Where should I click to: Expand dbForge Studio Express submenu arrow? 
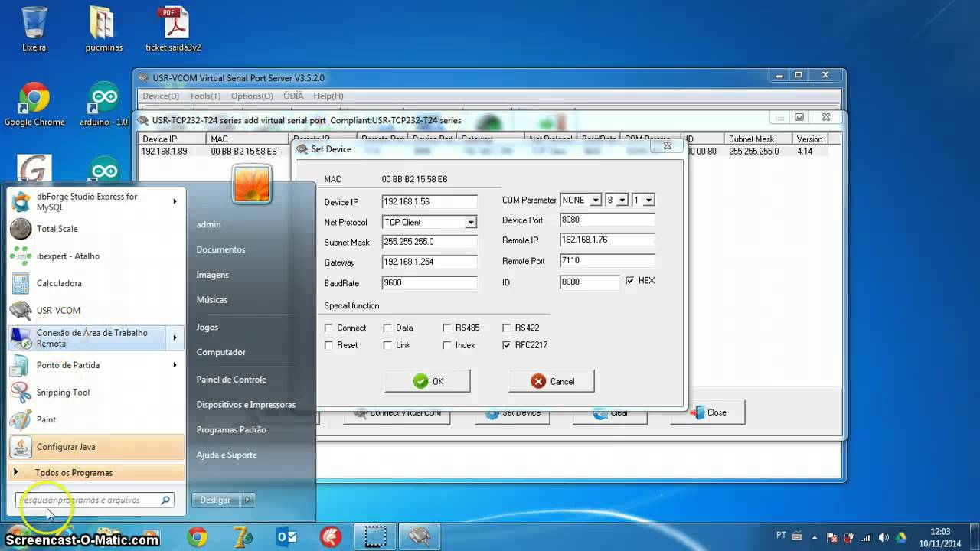tap(175, 201)
